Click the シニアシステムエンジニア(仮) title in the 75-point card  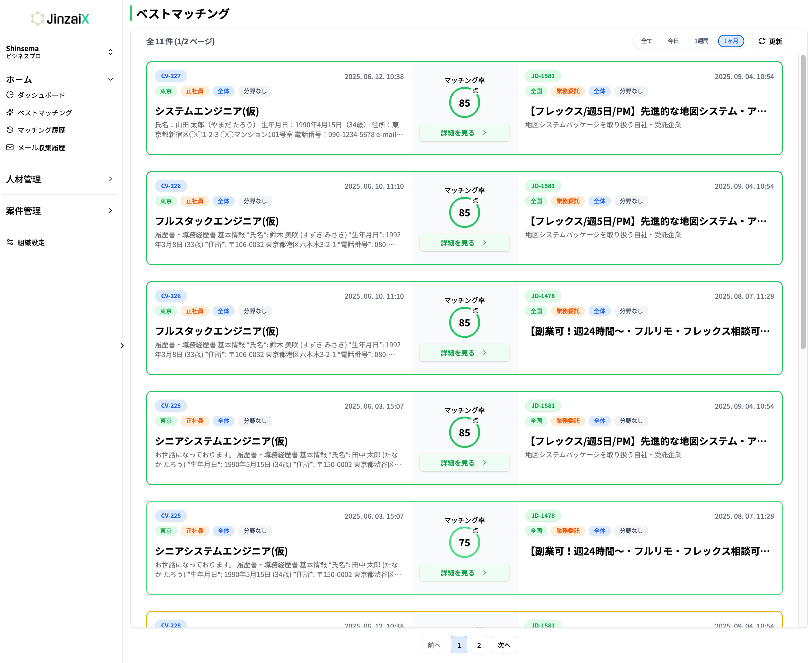pos(222,551)
